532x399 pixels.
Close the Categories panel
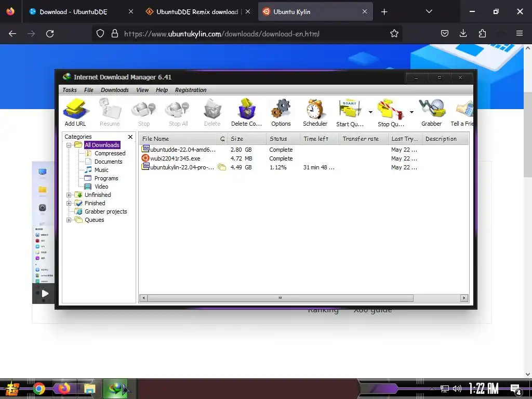(130, 137)
